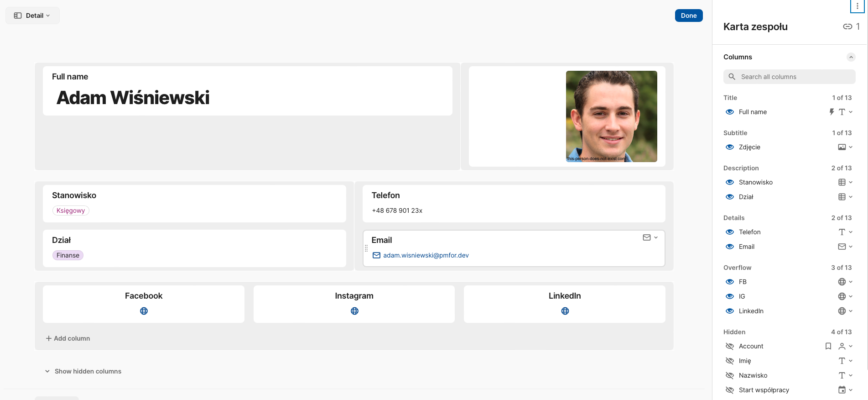Click the bookmark icon on Account row
868x400 pixels.
coord(828,346)
